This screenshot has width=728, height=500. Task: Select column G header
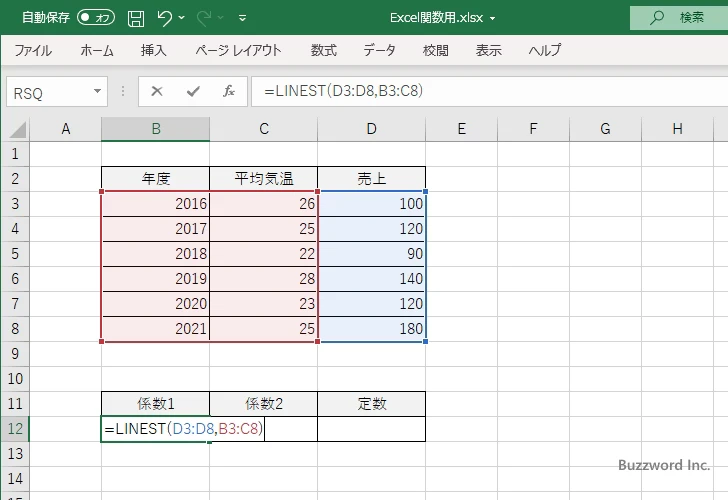pyautogui.click(x=605, y=129)
